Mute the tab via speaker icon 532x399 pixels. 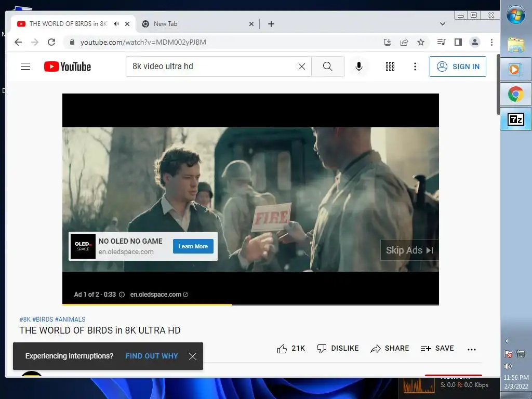[116, 24]
